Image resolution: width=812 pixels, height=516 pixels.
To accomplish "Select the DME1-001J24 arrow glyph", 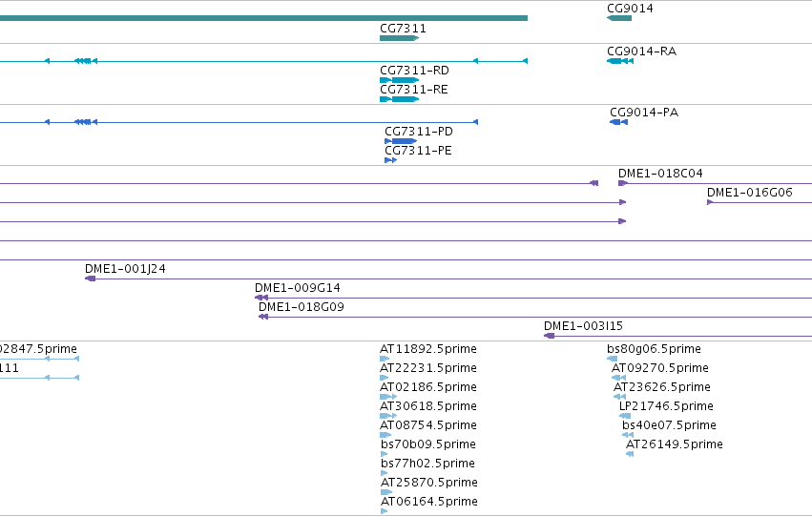I will click(90, 279).
